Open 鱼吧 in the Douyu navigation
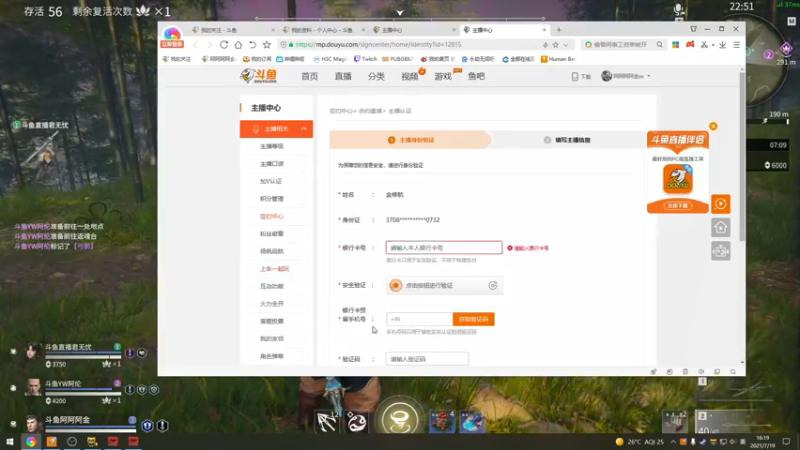This screenshot has height=450, width=800. (x=476, y=77)
